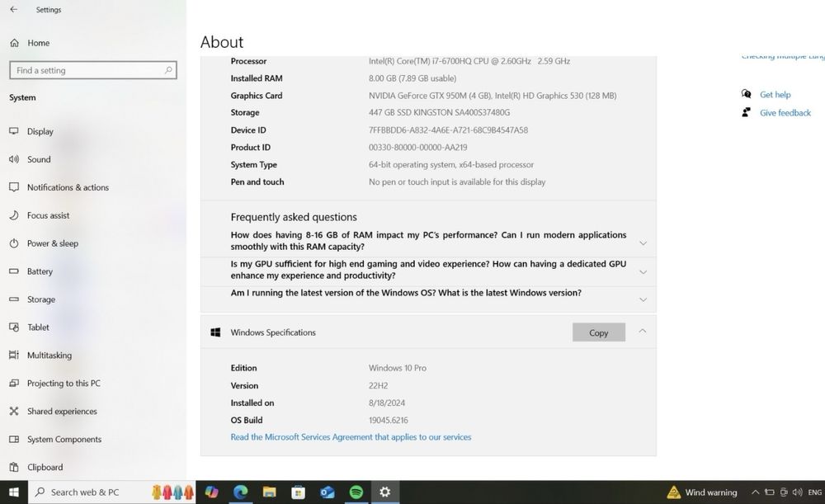Viewport: 825px width, 504px height.
Task: Open File Explorer from the taskbar
Action: tap(270, 492)
